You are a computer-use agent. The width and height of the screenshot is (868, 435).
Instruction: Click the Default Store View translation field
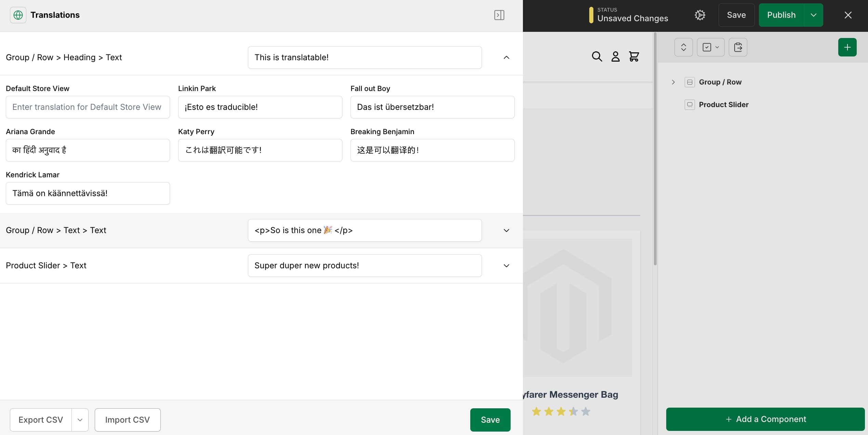click(x=88, y=107)
